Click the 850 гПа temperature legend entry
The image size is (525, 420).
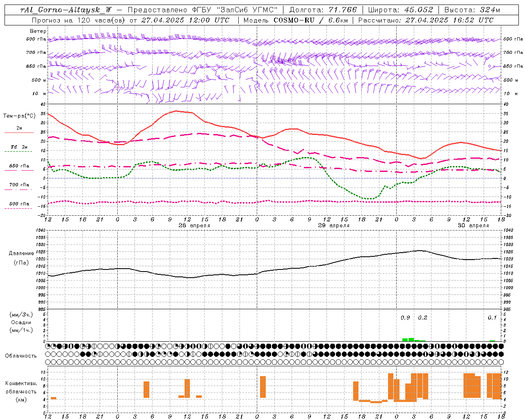click(x=19, y=166)
